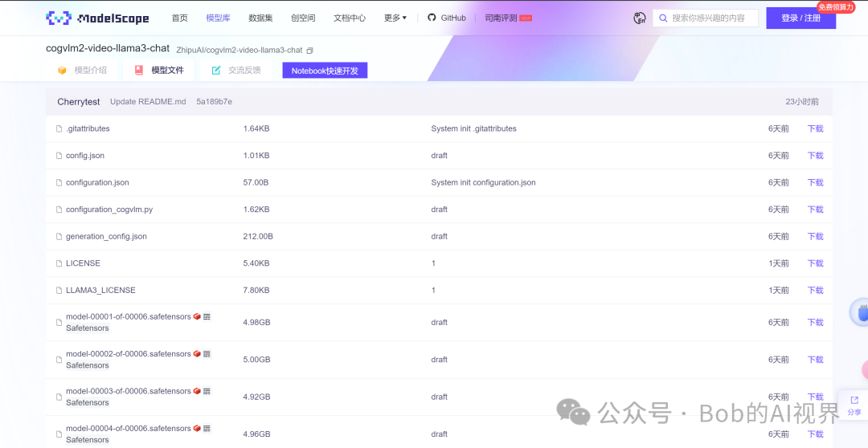868x448 pixels.
Task: Open the .gitattributes file
Action: coord(88,128)
